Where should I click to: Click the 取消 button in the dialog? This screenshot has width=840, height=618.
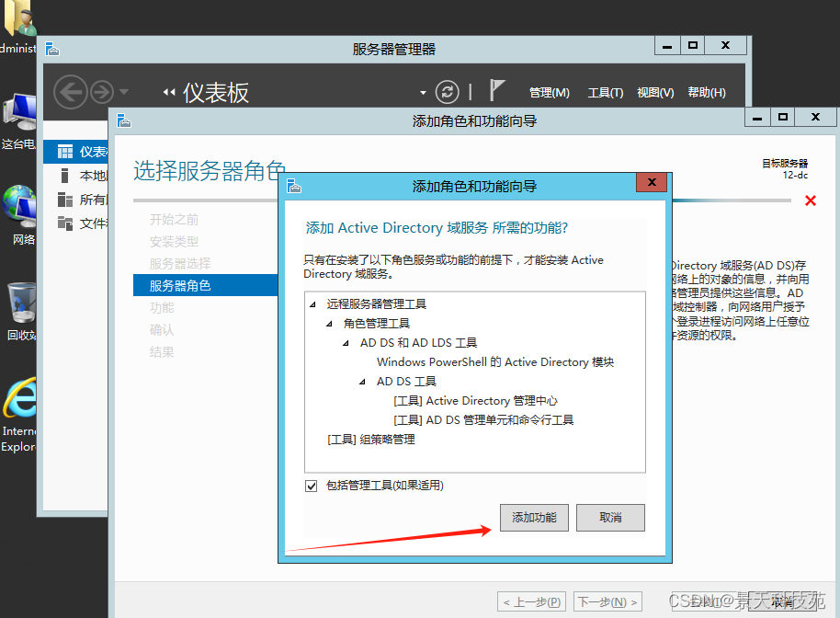(x=610, y=517)
